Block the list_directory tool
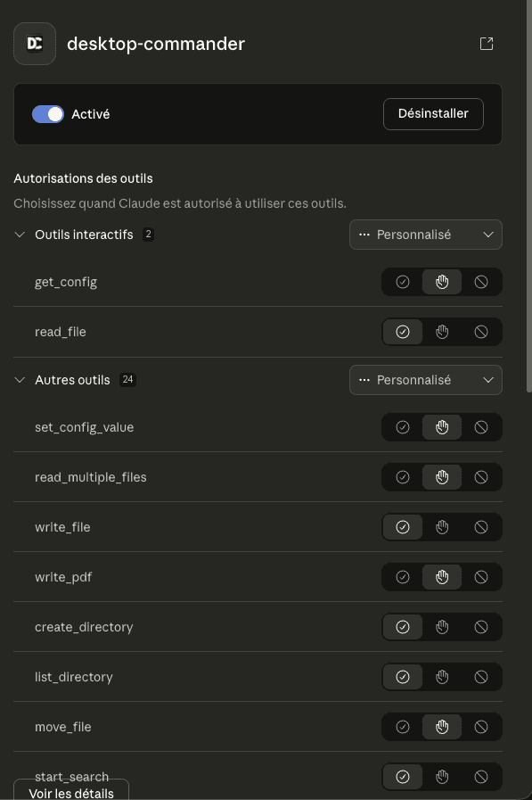This screenshot has height=800, width=532. (481, 677)
